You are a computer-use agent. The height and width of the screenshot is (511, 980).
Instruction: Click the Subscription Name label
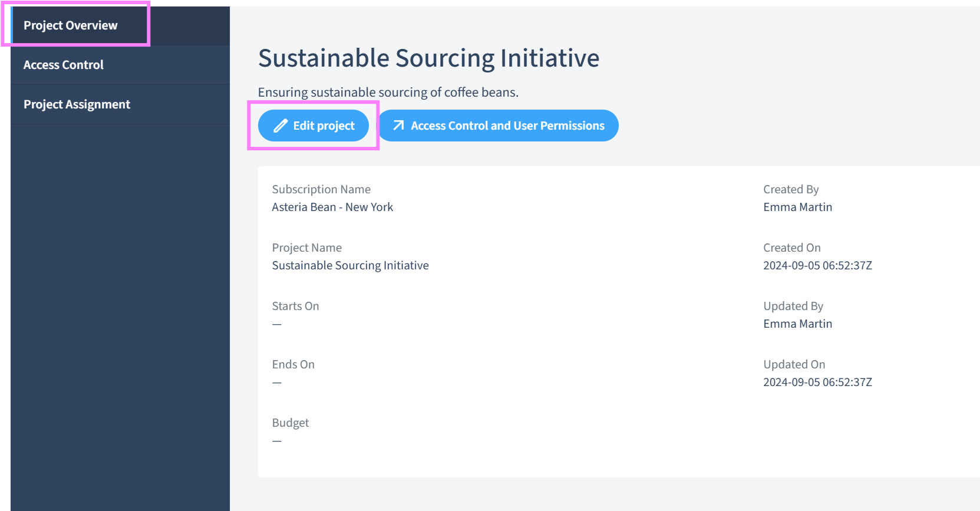pyautogui.click(x=321, y=189)
